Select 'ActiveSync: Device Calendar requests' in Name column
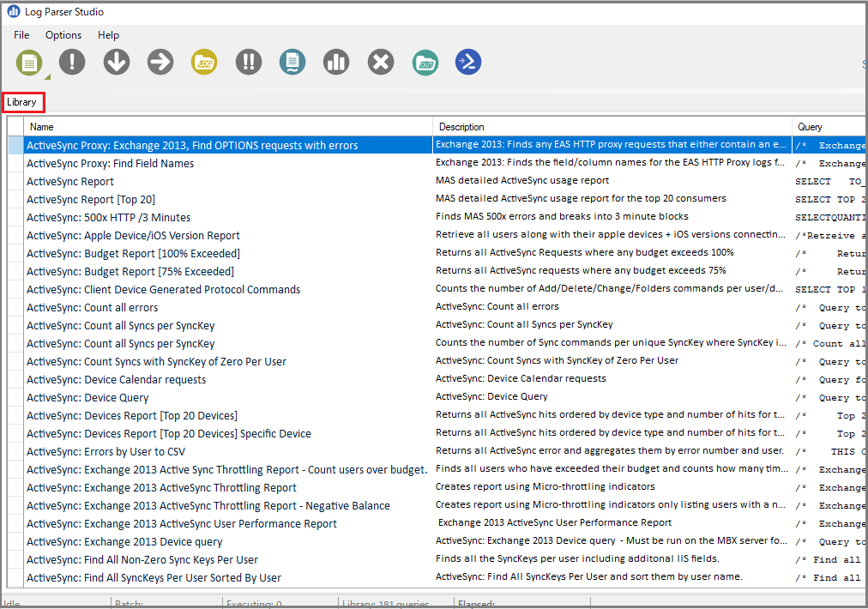 coord(117,379)
